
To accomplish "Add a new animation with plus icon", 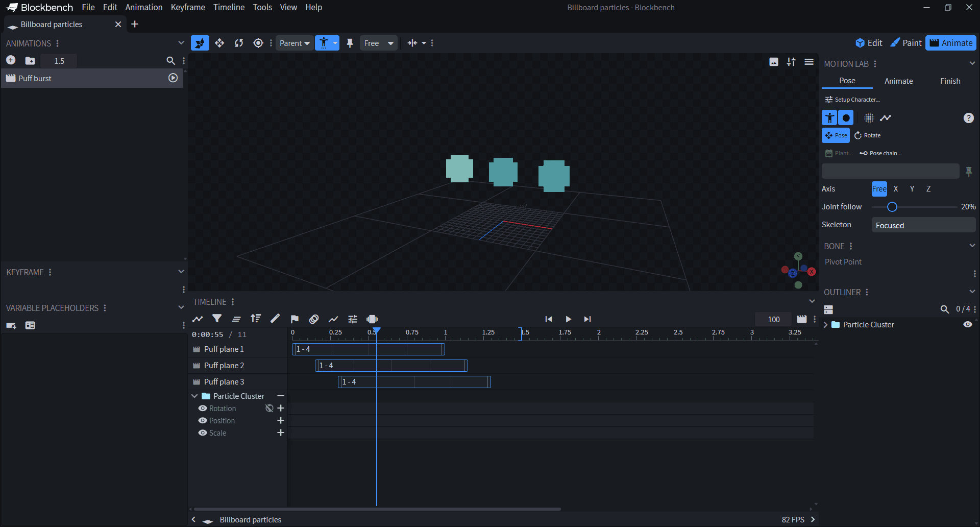I will 11,60.
